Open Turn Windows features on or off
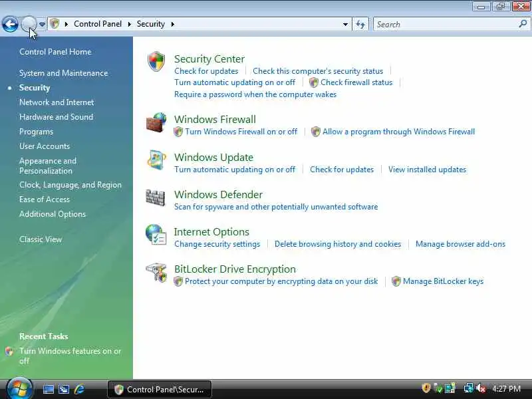The width and height of the screenshot is (532, 399). click(x=70, y=356)
